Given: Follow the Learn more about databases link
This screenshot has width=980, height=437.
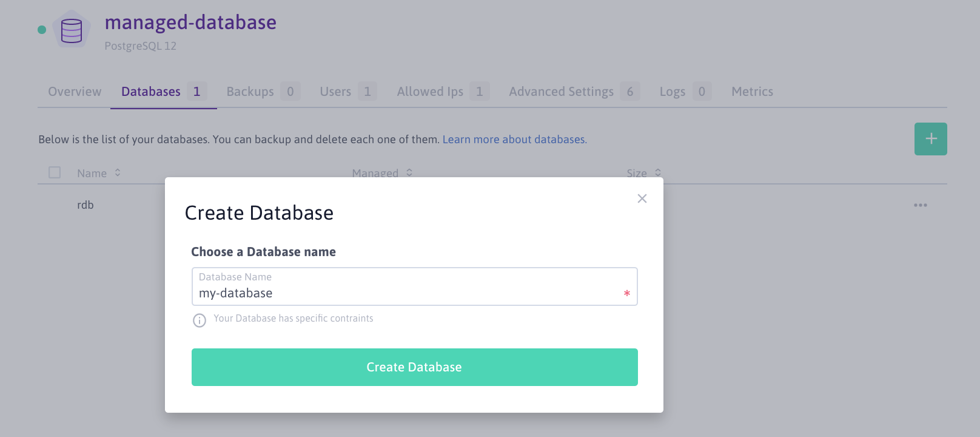Looking at the screenshot, I should coord(514,140).
